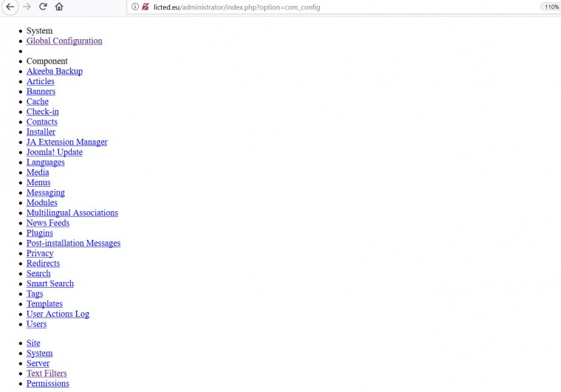Open the Akeeba Backup component

(x=55, y=71)
